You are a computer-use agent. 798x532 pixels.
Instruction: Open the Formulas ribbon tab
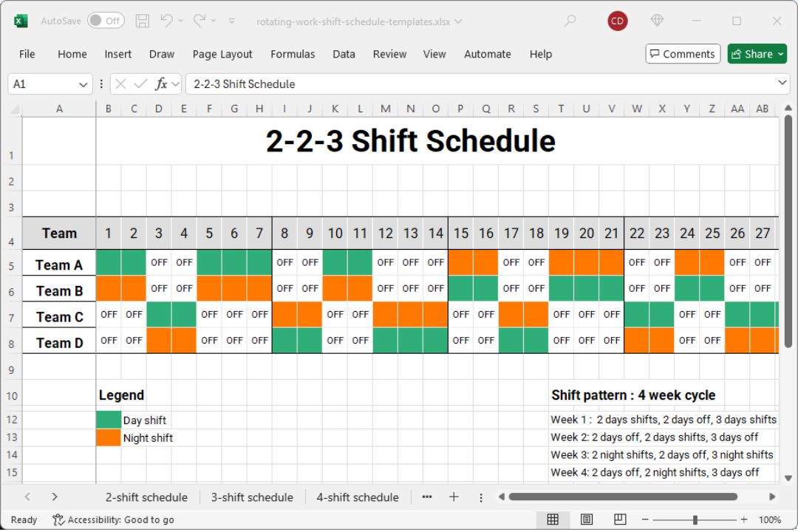(293, 54)
